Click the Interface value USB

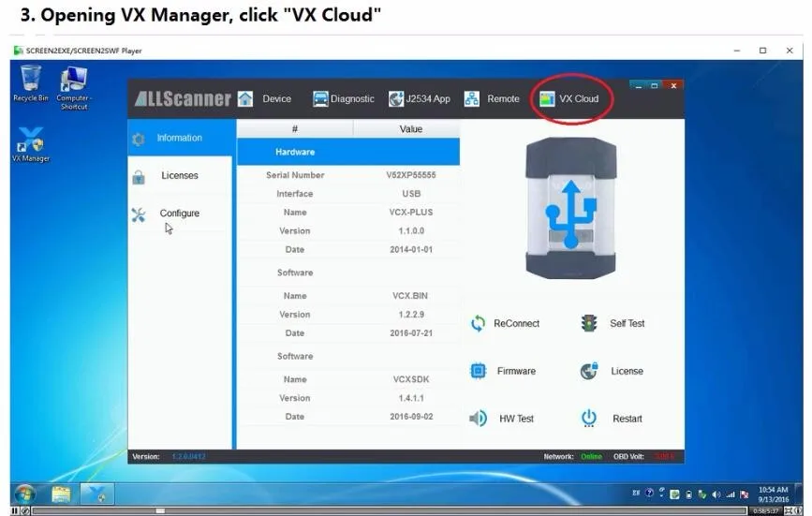click(x=411, y=194)
